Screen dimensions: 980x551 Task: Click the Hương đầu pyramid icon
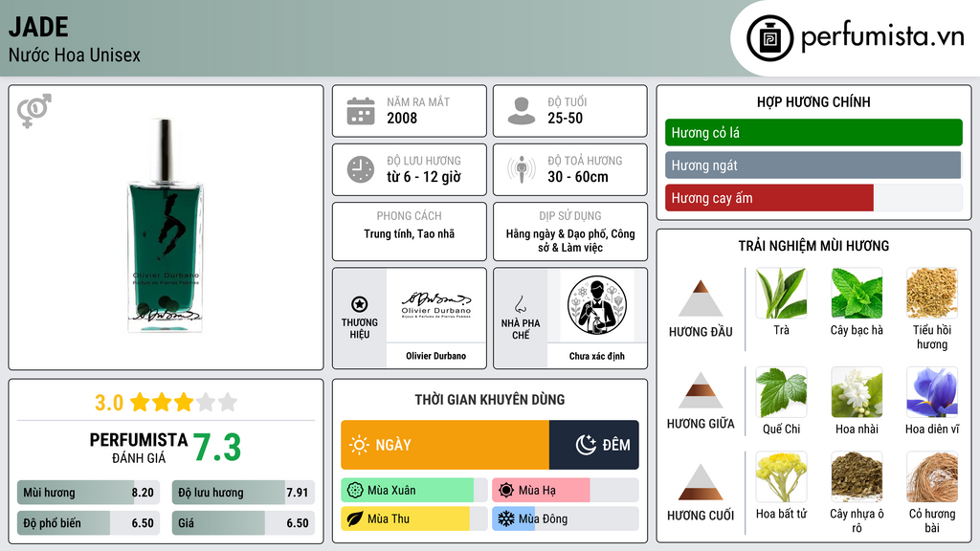(701, 298)
